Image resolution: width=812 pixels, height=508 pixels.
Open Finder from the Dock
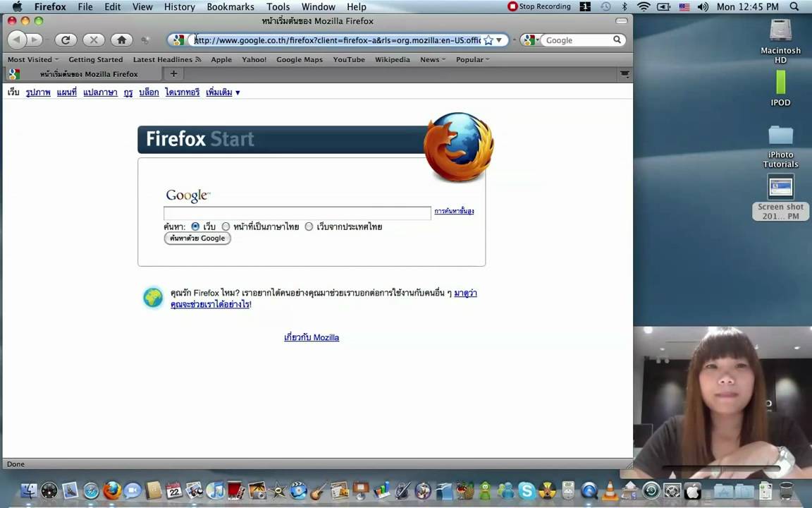click(28, 490)
